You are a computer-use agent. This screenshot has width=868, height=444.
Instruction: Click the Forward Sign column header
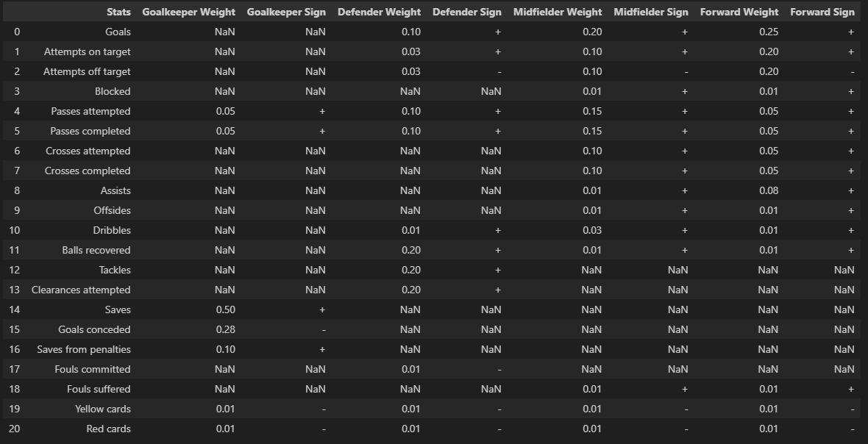click(822, 12)
